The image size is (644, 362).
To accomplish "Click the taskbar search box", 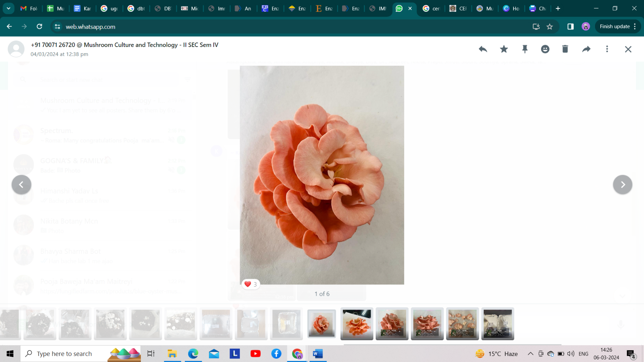I will point(80,354).
